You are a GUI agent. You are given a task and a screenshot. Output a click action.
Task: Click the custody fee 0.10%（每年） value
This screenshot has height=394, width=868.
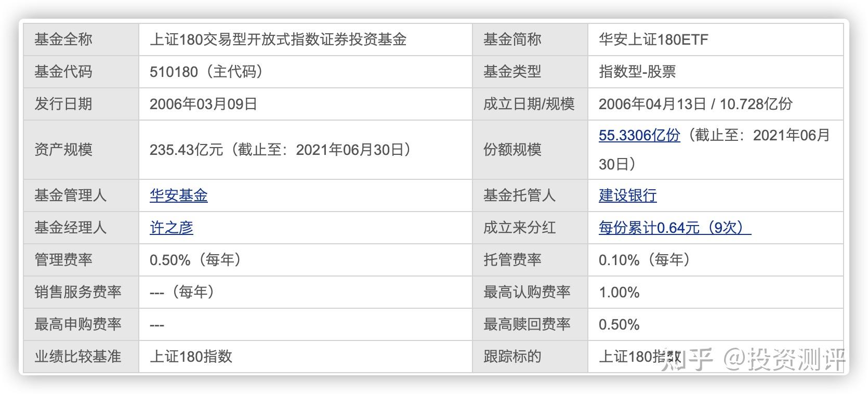point(644,260)
